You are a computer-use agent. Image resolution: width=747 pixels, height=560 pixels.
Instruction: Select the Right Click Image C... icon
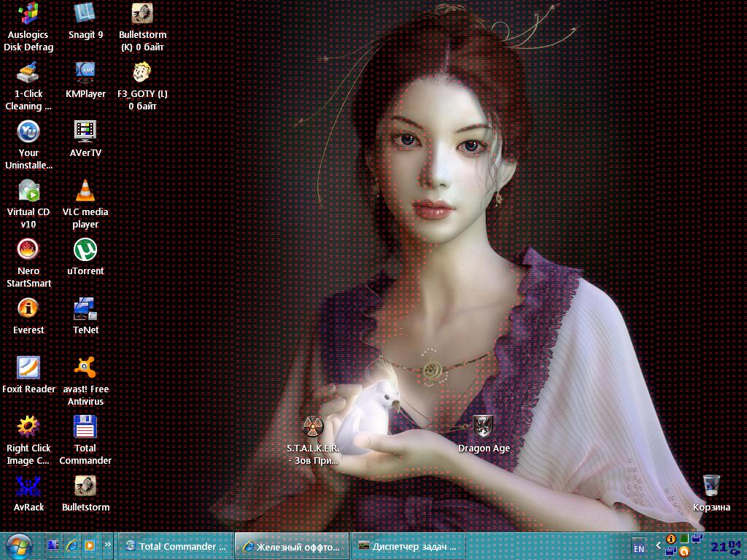coord(28,440)
